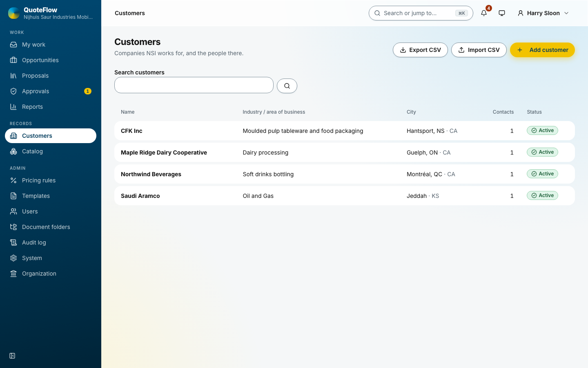Screen dimensions: 588x368
Task: Click the Status column header
Action: point(534,112)
